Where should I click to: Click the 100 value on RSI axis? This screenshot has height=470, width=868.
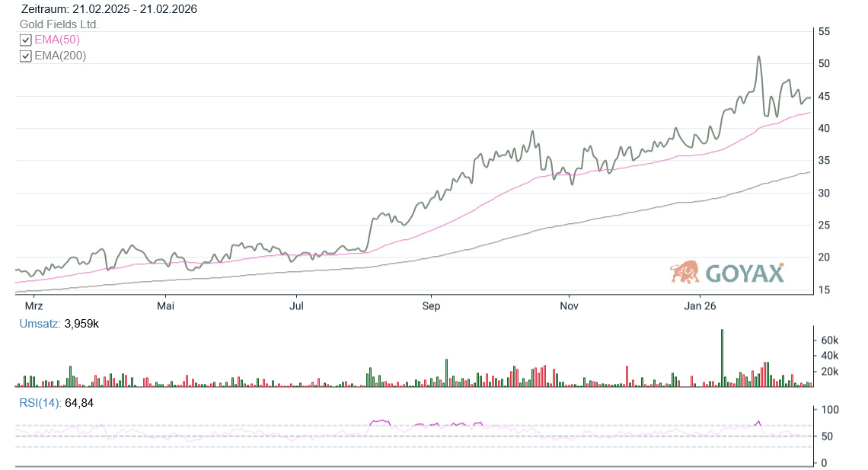(827, 410)
